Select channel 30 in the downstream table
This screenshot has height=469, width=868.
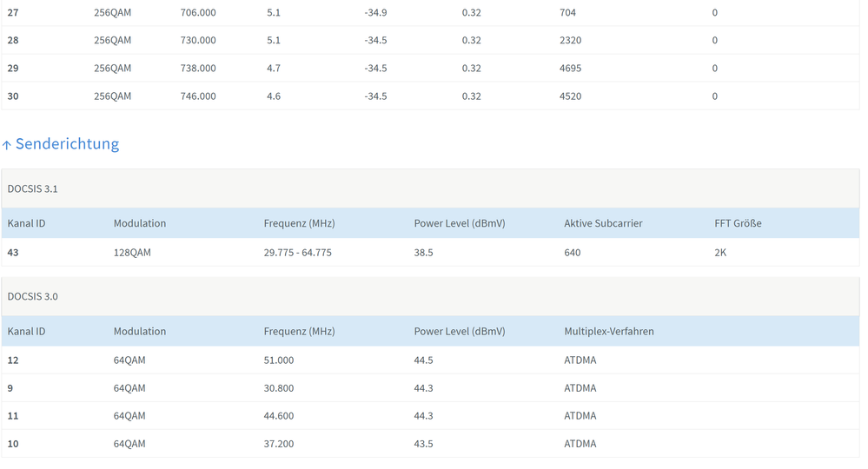13,96
